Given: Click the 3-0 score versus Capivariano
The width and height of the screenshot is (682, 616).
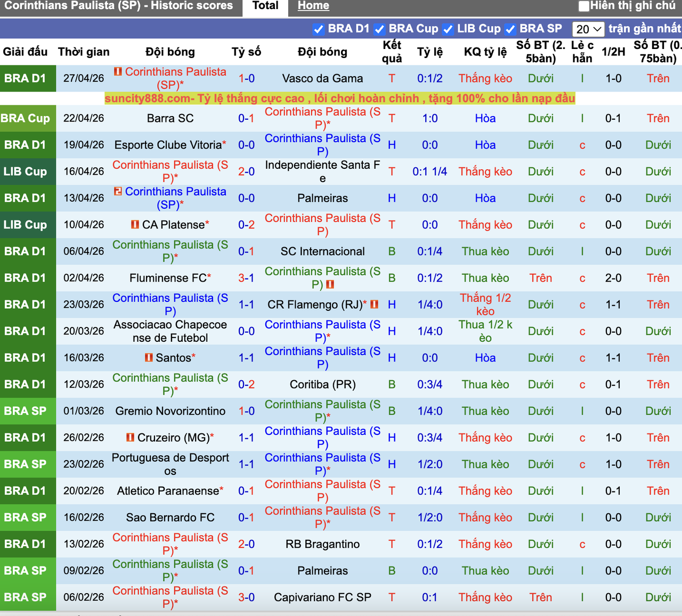Looking at the screenshot, I should pos(246,597).
